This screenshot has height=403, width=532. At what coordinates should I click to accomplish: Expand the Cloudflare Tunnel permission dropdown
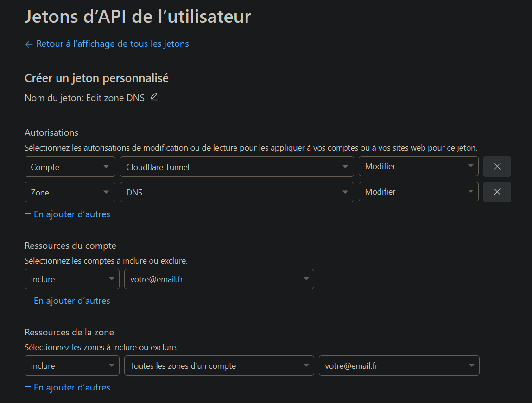236,167
